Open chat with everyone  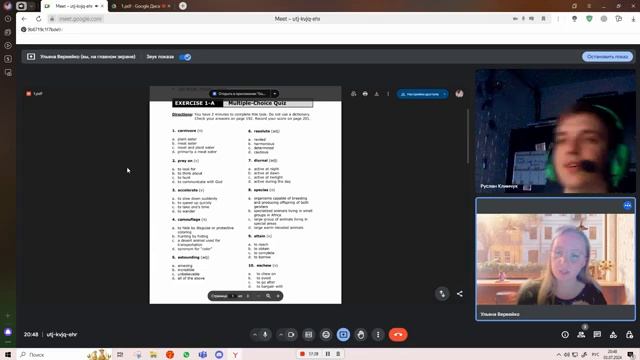click(597, 335)
